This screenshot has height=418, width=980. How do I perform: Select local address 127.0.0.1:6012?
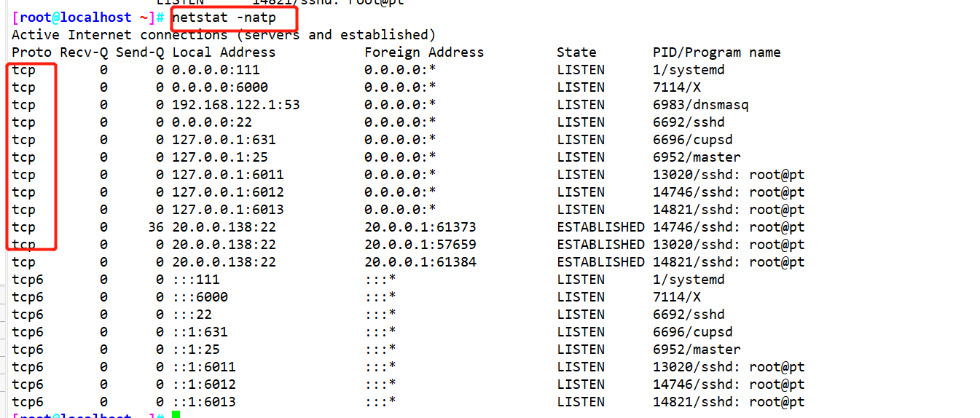coord(228,192)
